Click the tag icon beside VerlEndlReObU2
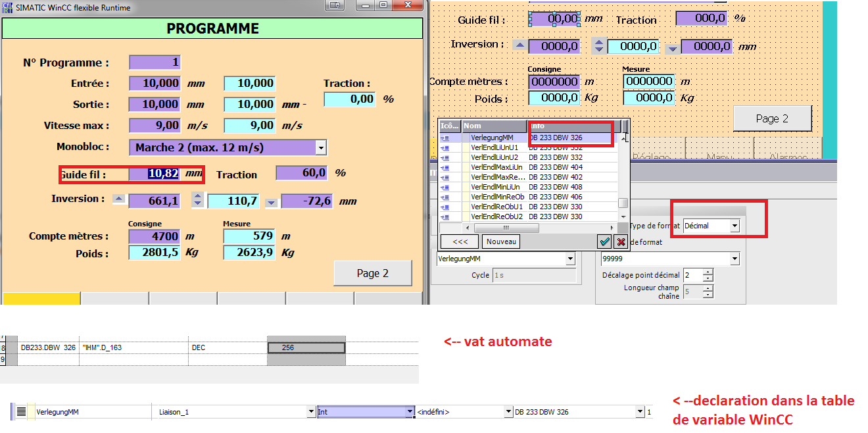Viewport: 868px width, 433px height. pos(445,216)
